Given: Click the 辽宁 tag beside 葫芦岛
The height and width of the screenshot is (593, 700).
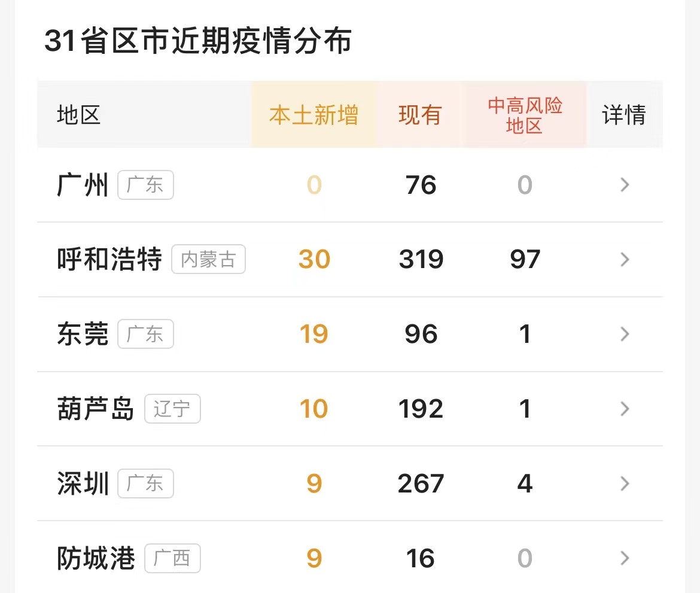Looking at the screenshot, I should point(172,409).
